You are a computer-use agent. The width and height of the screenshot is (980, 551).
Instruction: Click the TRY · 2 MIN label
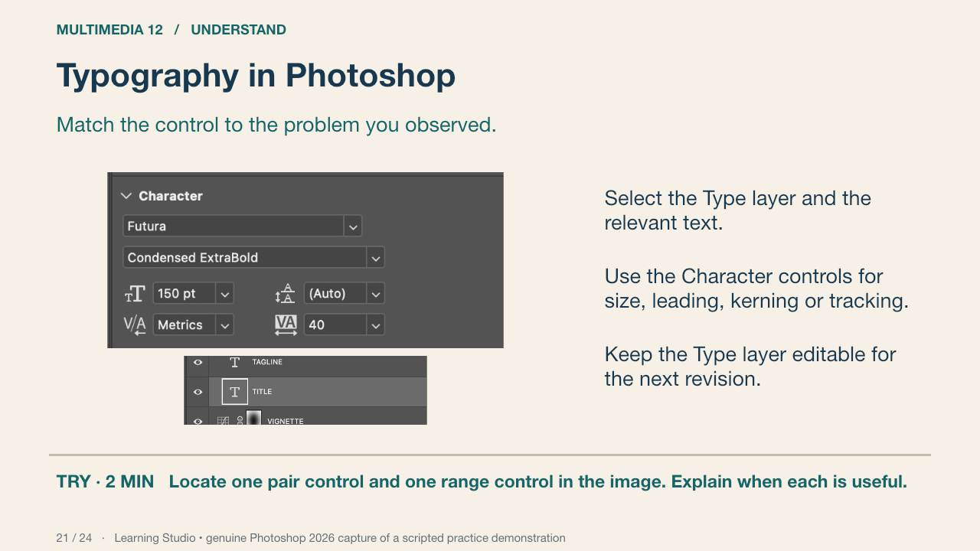[105, 482]
